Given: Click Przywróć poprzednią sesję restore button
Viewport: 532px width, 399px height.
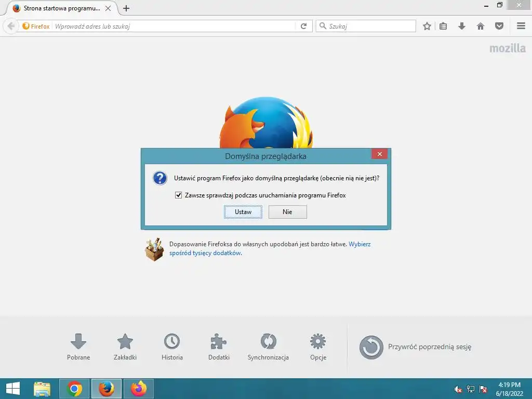Looking at the screenshot, I should pyautogui.click(x=415, y=347).
